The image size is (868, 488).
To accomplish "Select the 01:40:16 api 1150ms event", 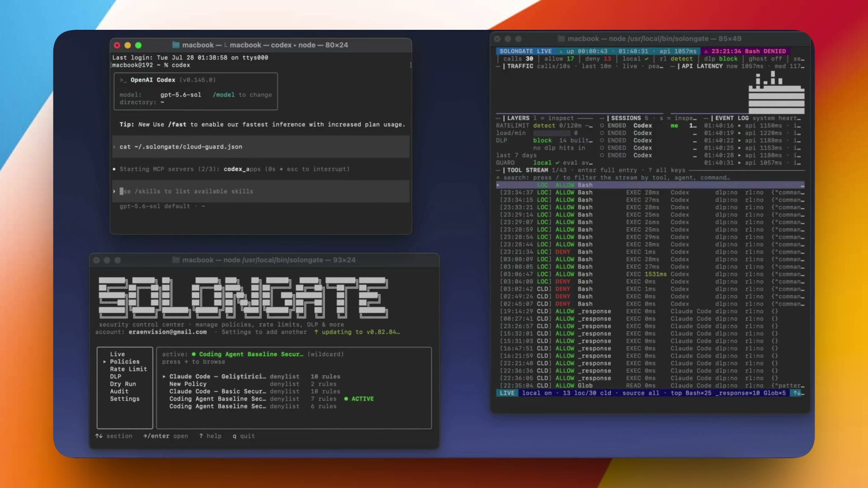I will (x=752, y=126).
